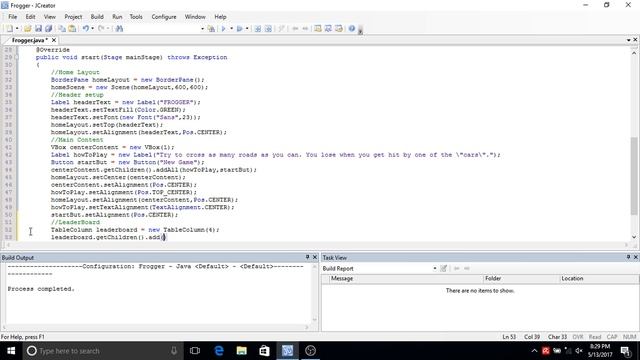Click the editor horizontal scrollbar
This screenshot has width=640, height=360.
coord(316,245)
